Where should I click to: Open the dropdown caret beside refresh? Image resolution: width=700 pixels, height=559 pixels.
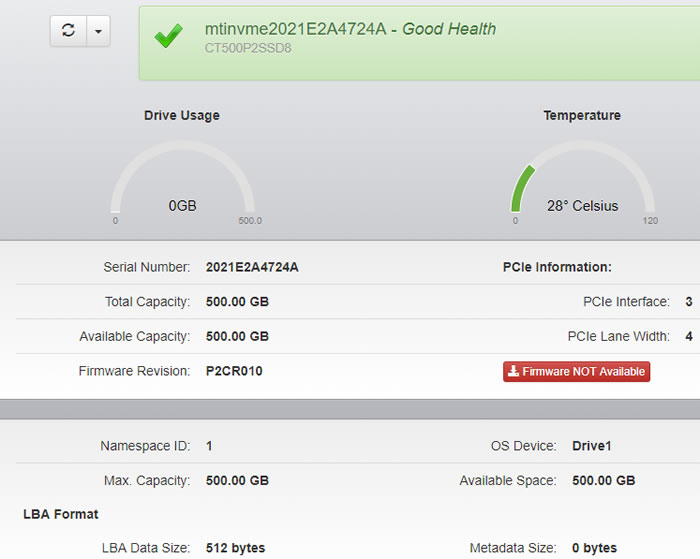point(98,30)
